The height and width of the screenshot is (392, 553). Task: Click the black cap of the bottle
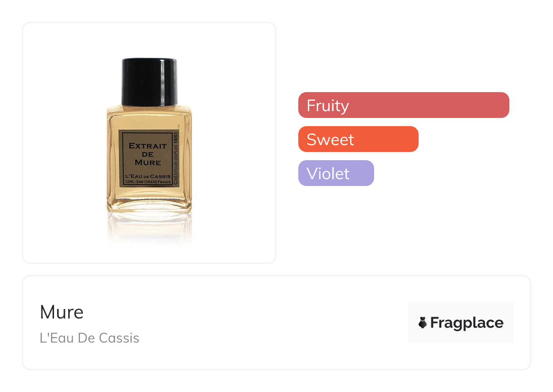[x=148, y=81]
